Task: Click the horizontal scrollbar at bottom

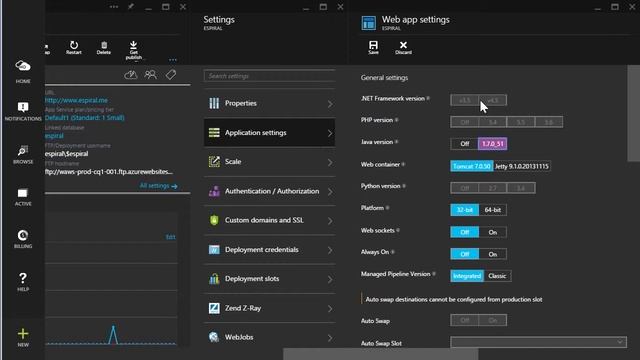Action: pos(380,354)
